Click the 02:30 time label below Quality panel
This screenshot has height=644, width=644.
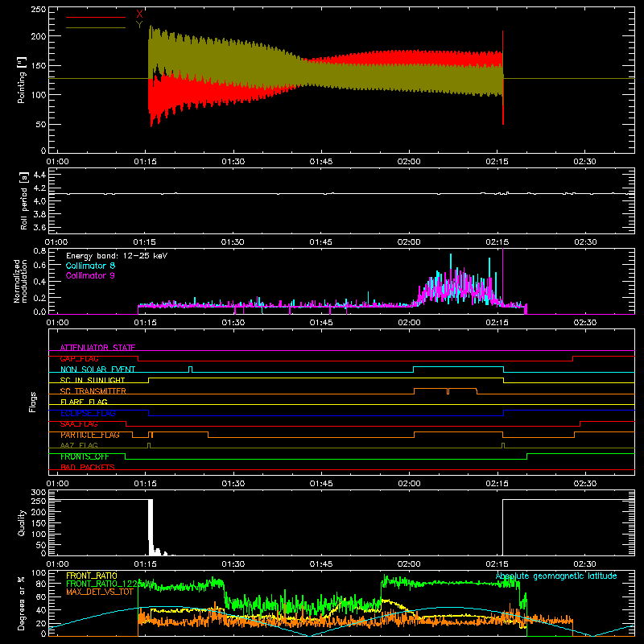coord(585,564)
